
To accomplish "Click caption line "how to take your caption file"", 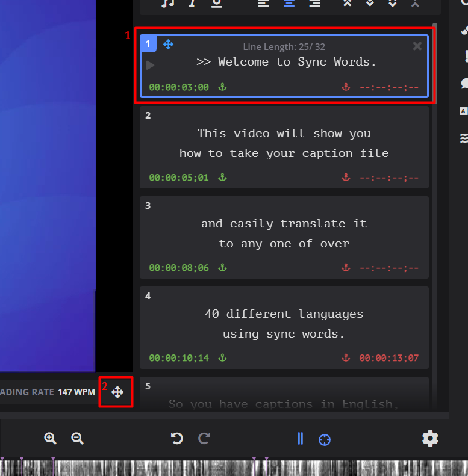I will pyautogui.click(x=284, y=153).
